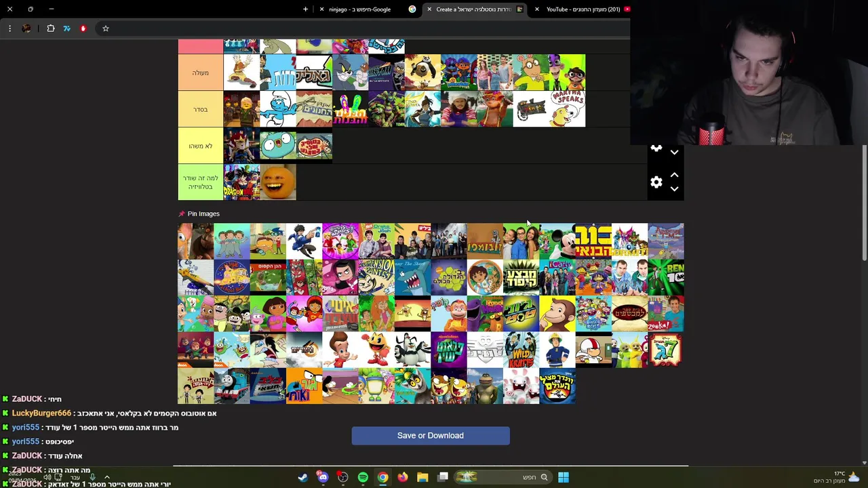Bookmark this page with the star icon
Image resolution: width=868 pixels, height=488 pixels.
coord(106,28)
